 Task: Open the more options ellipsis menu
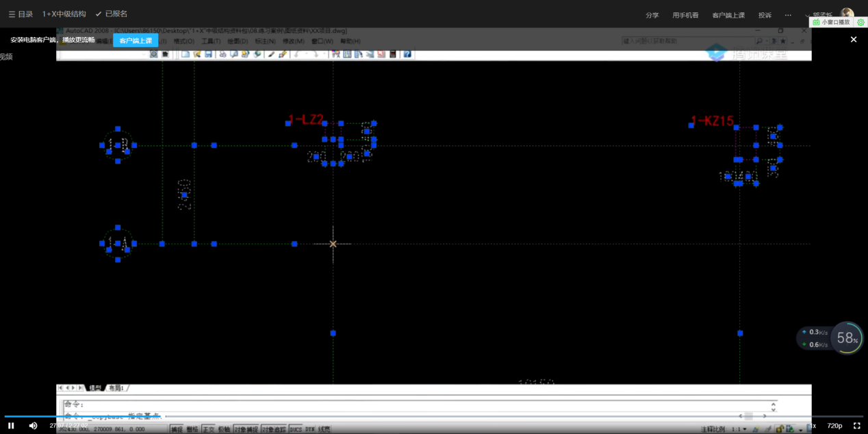click(788, 15)
